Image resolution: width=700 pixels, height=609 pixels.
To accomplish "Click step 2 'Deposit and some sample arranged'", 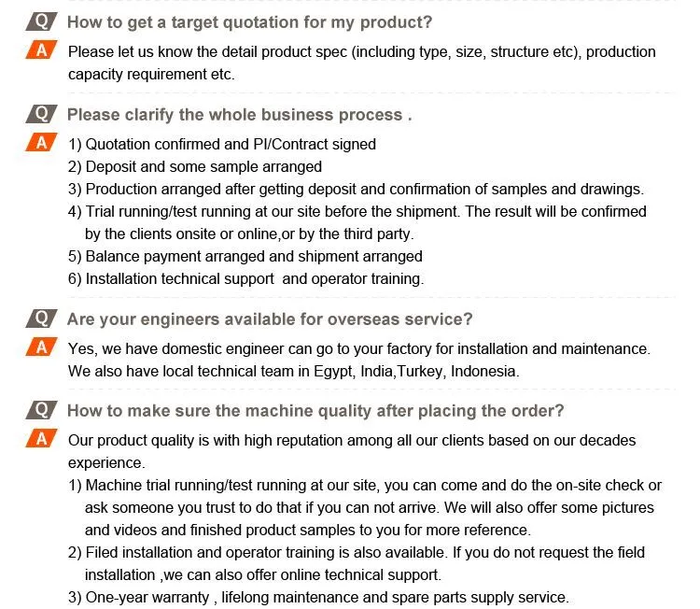I will [x=195, y=166].
